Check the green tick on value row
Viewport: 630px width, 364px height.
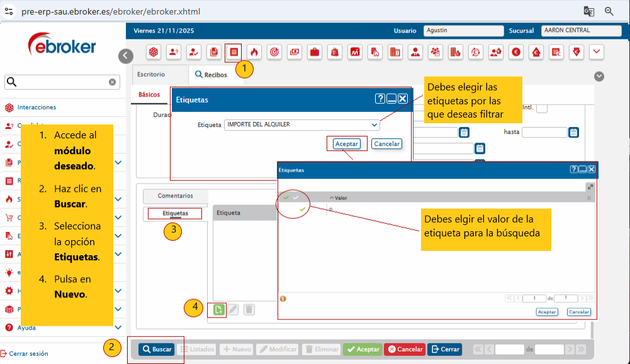(302, 209)
